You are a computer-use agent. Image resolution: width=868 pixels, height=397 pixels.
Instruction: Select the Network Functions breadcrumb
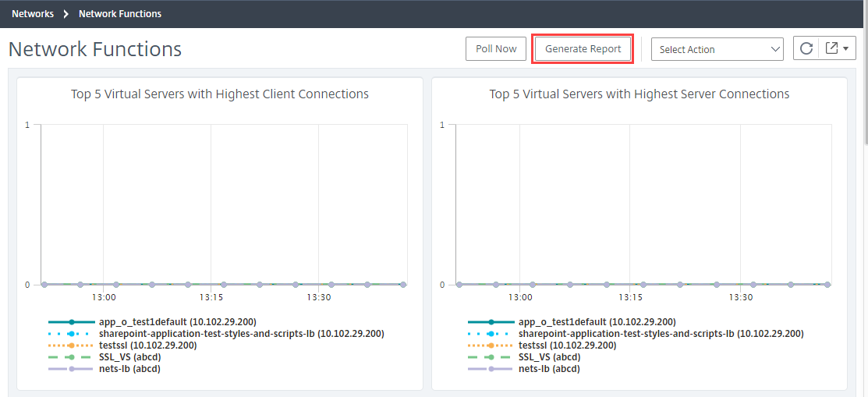tap(120, 14)
